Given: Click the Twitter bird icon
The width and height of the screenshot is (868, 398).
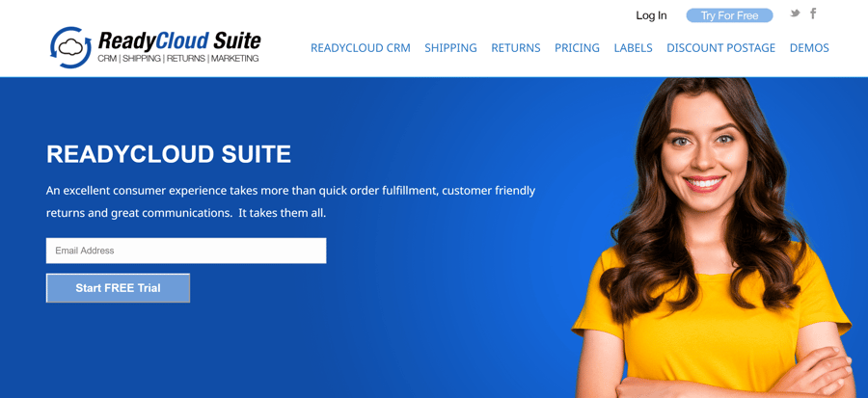Looking at the screenshot, I should click(x=795, y=13).
